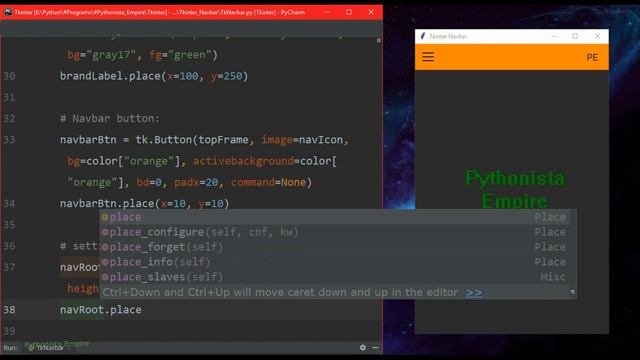Click the '# Navbar button:' comment
Image resolution: width=640 pixels, height=360 pixels.
[x=110, y=119]
